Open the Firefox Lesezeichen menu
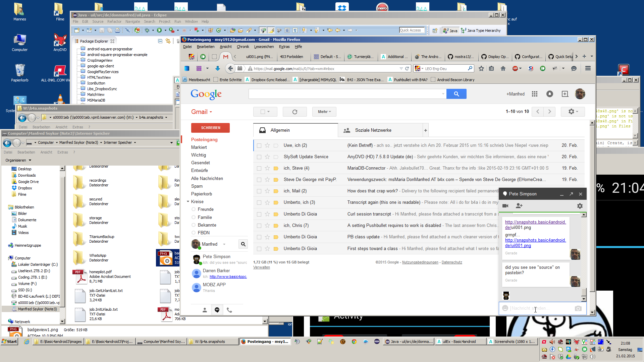This screenshot has width=644, height=362. point(264,47)
